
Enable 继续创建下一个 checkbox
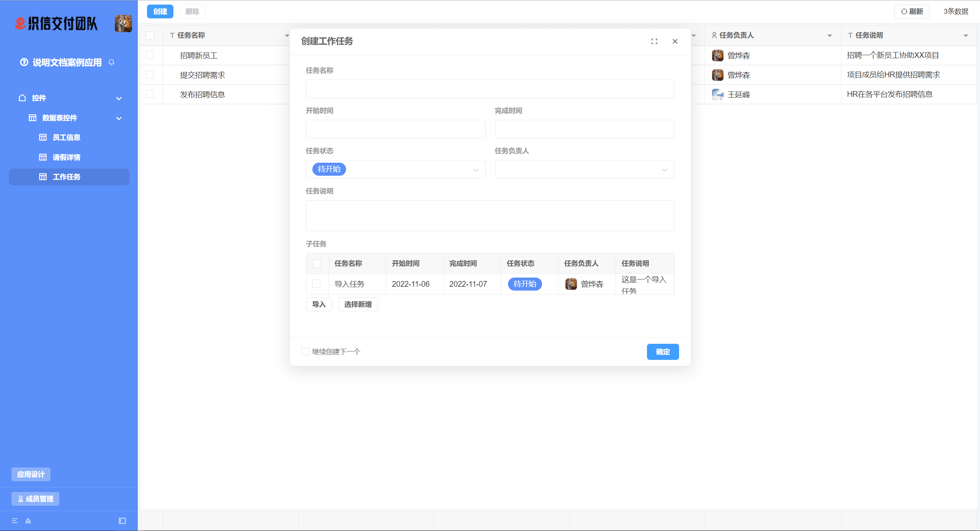point(305,351)
